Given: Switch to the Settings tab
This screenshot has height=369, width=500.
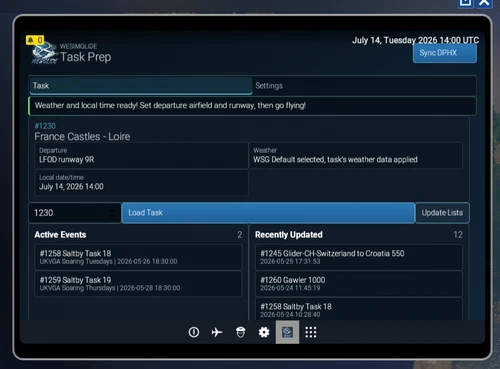Looking at the screenshot, I should (364, 86).
